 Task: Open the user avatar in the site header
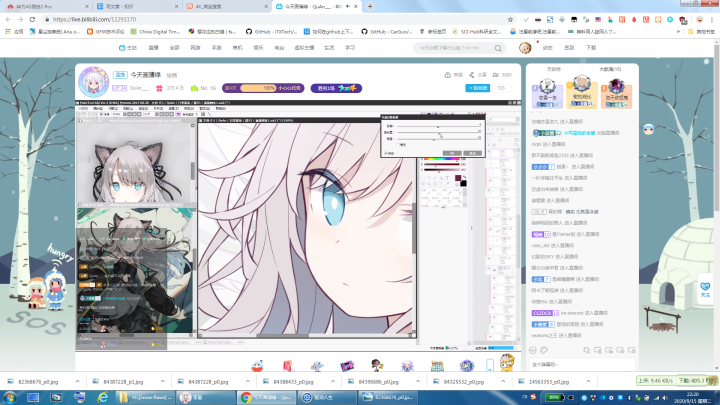click(x=525, y=48)
